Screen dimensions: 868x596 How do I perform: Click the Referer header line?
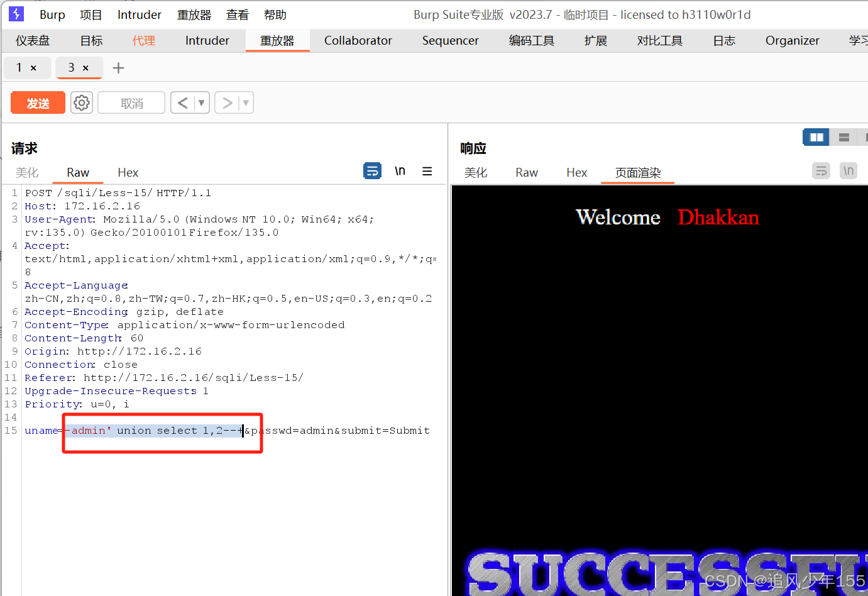(164, 378)
